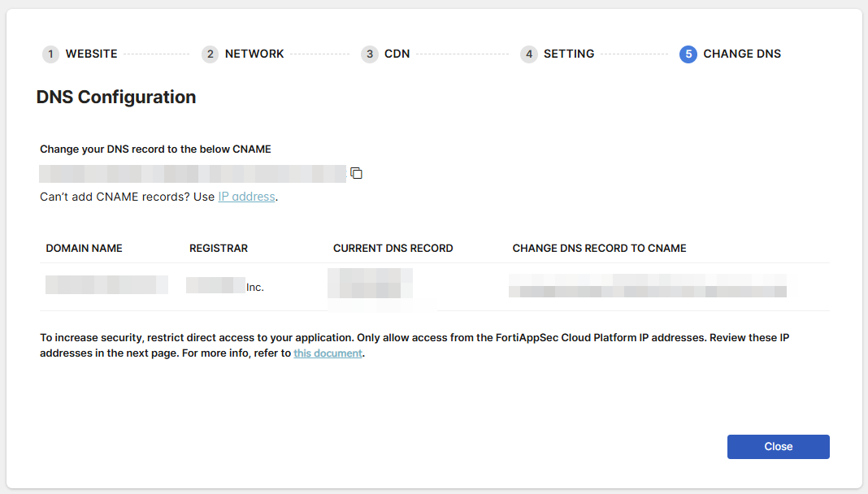
Task: Click the registrar cell ending in Inc.
Action: click(x=225, y=286)
